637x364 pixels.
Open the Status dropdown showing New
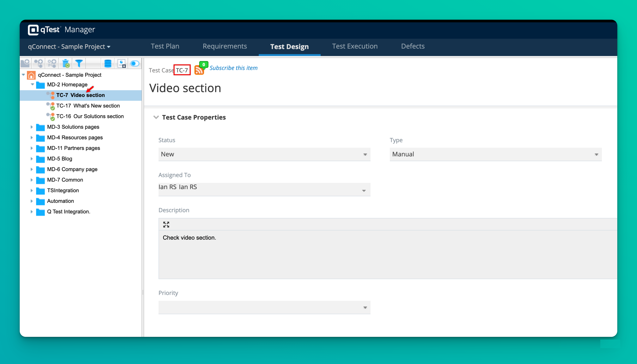click(x=264, y=154)
